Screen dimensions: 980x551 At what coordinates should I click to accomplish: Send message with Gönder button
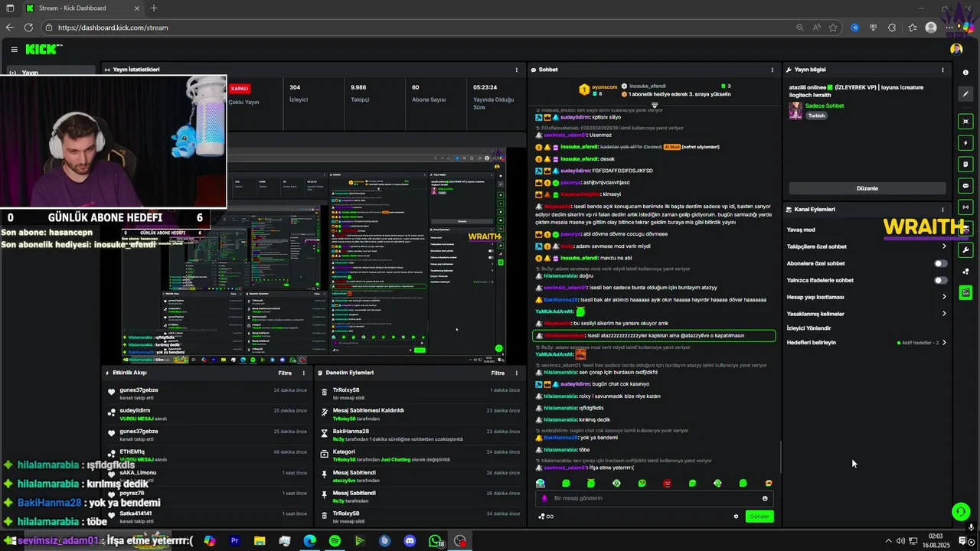pos(759,517)
